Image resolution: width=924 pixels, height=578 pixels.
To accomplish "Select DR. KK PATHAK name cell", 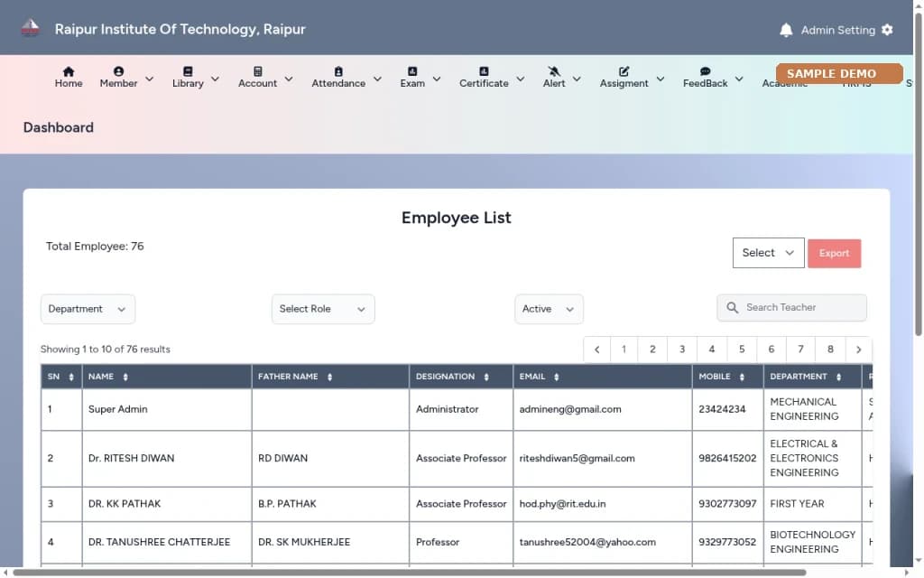I will [167, 504].
